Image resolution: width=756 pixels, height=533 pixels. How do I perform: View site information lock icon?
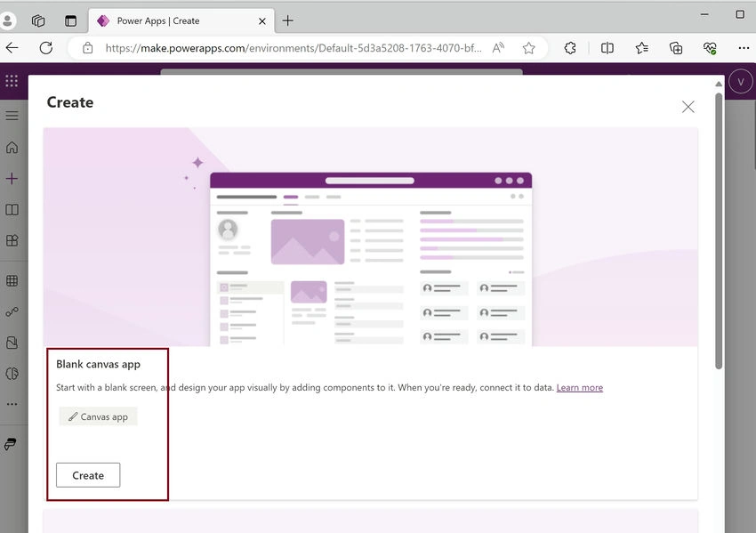[88, 48]
